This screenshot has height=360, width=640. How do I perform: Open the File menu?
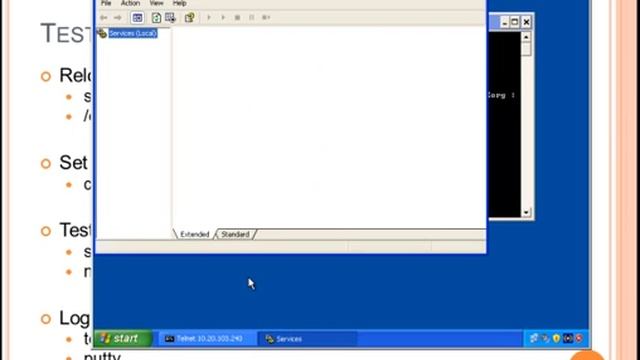pos(106,3)
